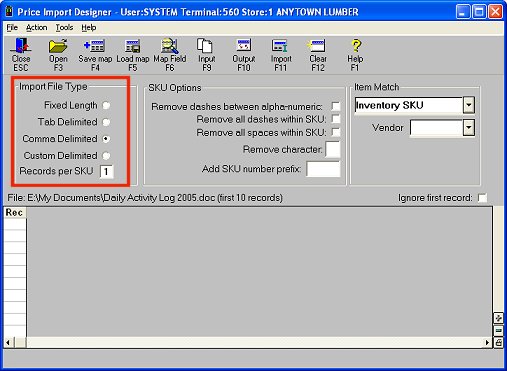Select the Tab Delimited radio button
Image resolution: width=507 pixels, height=371 pixels.
[x=106, y=122]
